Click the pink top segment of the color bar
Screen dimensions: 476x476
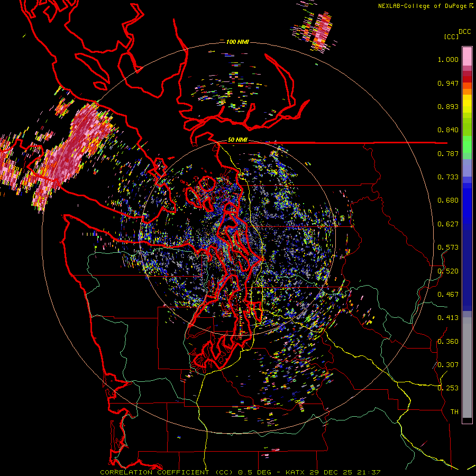(x=467, y=56)
